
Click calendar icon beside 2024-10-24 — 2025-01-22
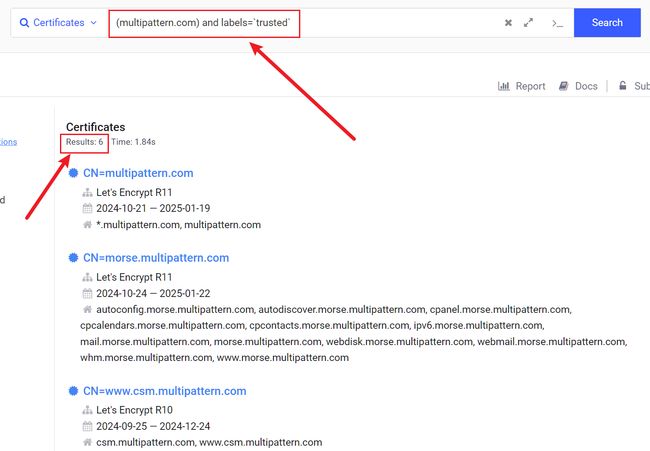(87, 293)
